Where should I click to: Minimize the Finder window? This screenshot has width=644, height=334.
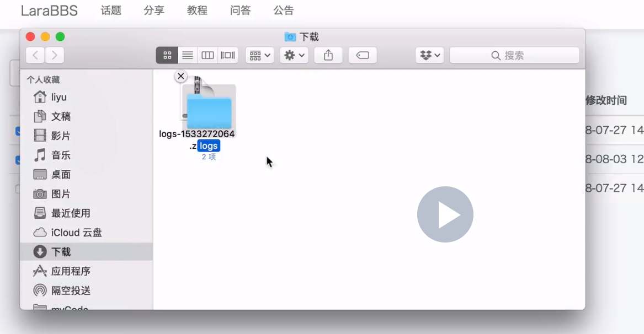(x=45, y=37)
